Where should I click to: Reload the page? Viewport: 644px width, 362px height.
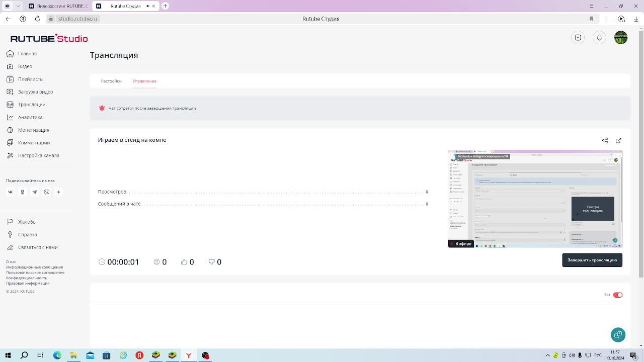[x=37, y=19]
